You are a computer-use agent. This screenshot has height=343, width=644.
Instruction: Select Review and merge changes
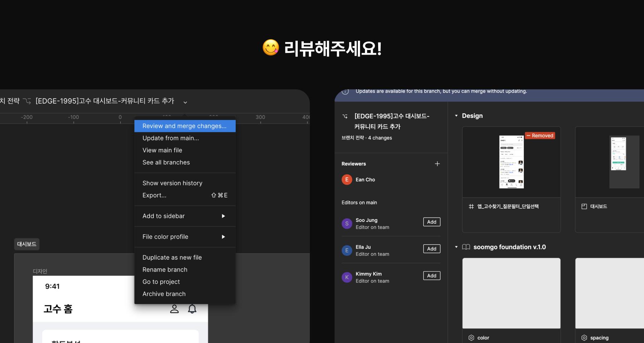click(x=185, y=126)
